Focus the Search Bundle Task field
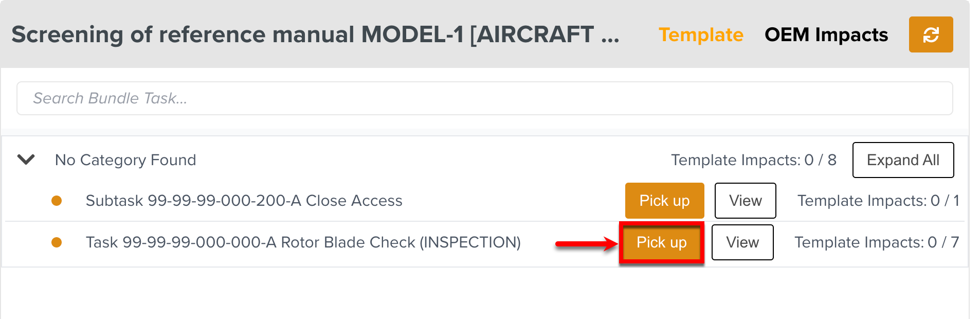980x319 pixels. [x=484, y=98]
